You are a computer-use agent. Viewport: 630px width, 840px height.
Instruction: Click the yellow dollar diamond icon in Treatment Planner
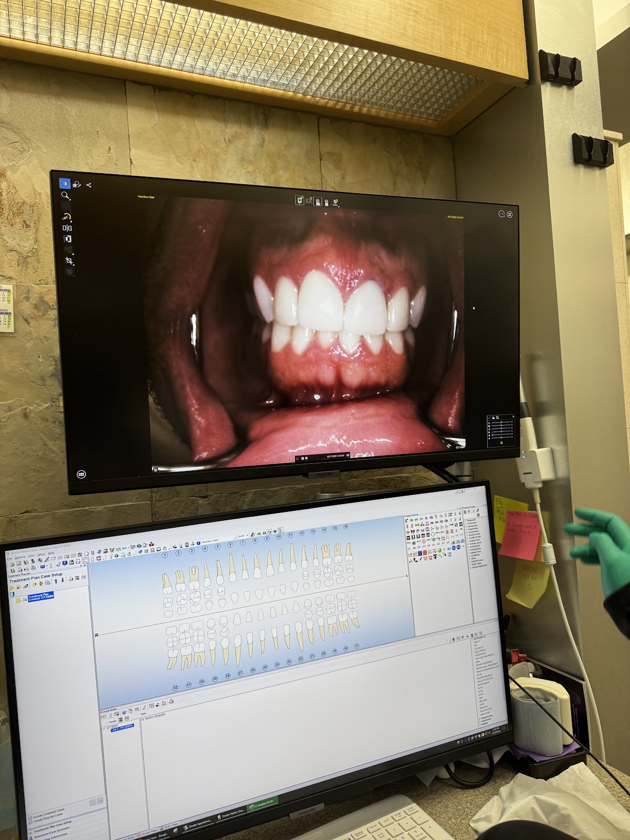(x=41, y=583)
